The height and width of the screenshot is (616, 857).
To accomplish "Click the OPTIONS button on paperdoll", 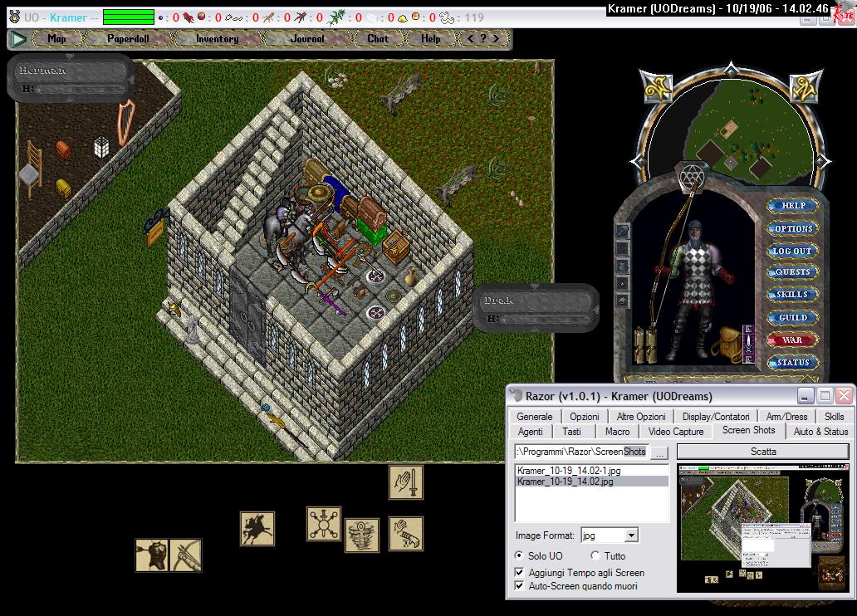I will [x=793, y=228].
